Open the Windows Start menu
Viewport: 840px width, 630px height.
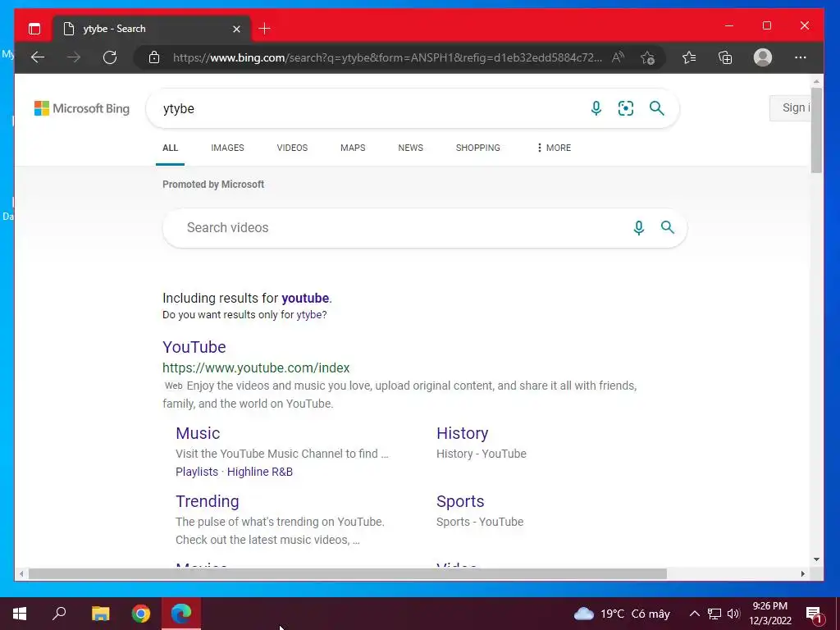20,614
